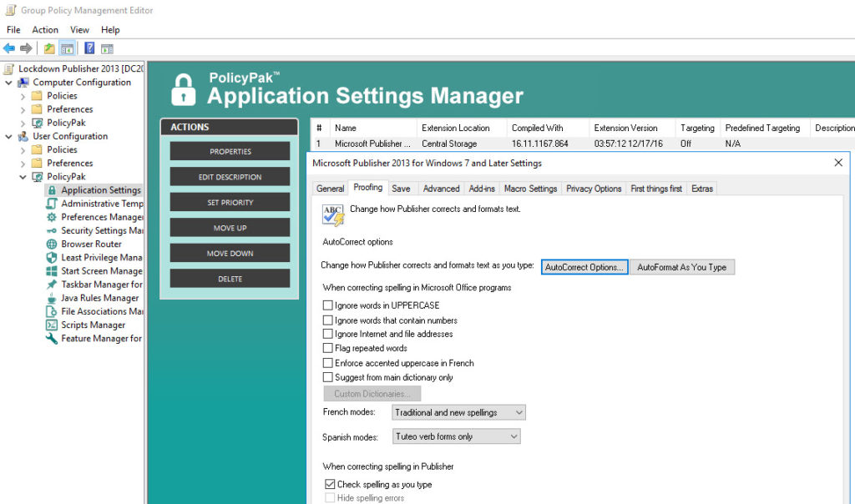Click the Computer Configuration node icon

tap(23, 83)
